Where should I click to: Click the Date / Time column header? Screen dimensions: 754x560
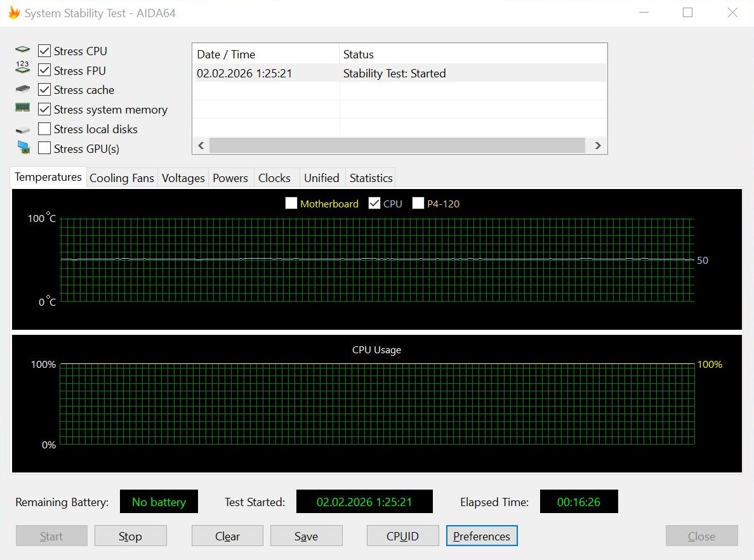pyautogui.click(x=266, y=54)
